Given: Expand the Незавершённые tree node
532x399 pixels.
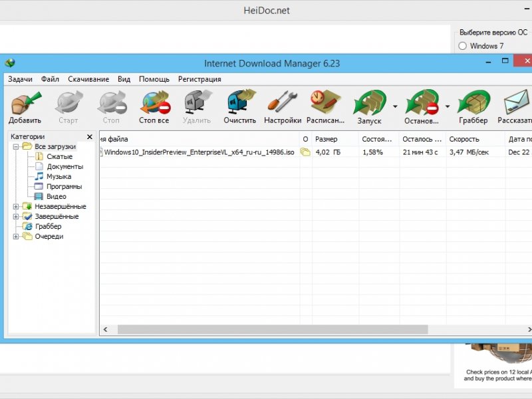Looking at the screenshot, I should (15, 206).
